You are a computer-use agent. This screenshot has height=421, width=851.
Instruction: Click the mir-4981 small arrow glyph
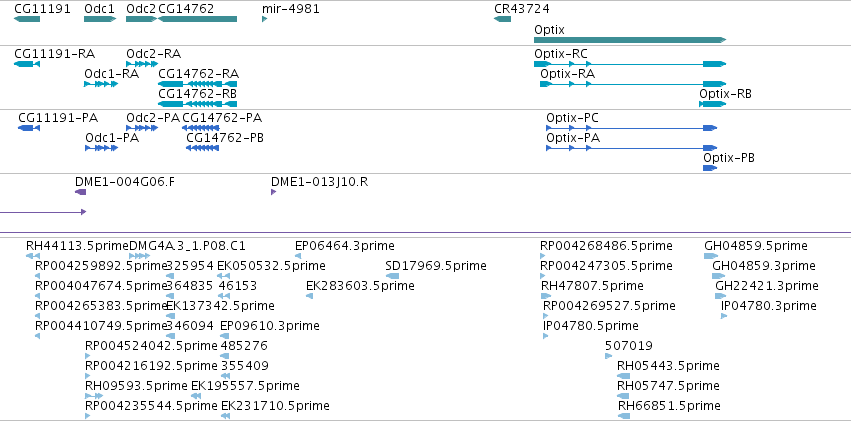point(264,19)
